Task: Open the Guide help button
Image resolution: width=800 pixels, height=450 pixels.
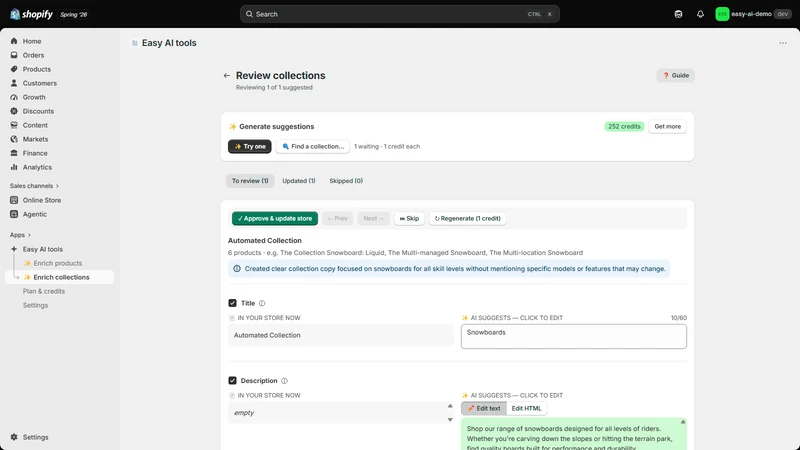Action: click(676, 76)
